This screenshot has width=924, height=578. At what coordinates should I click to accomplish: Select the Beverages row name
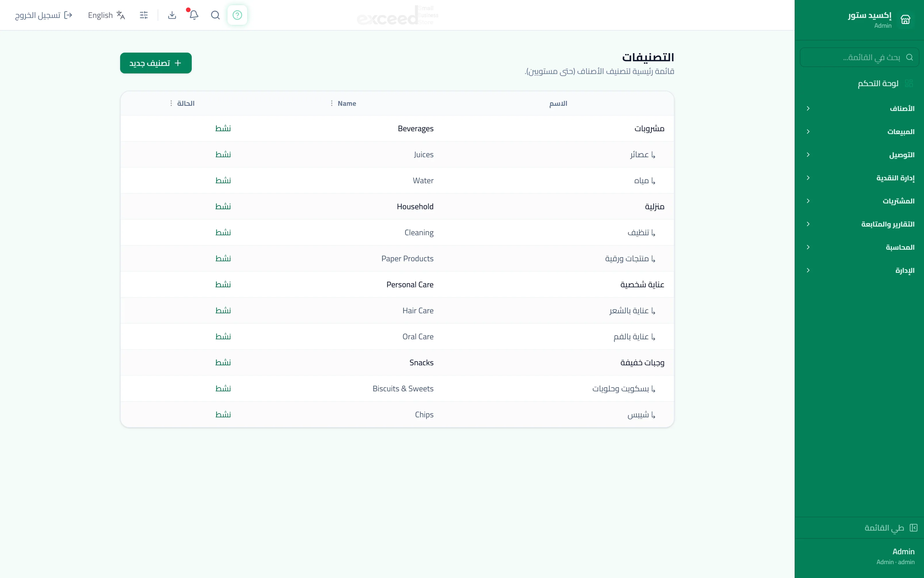coord(416,128)
